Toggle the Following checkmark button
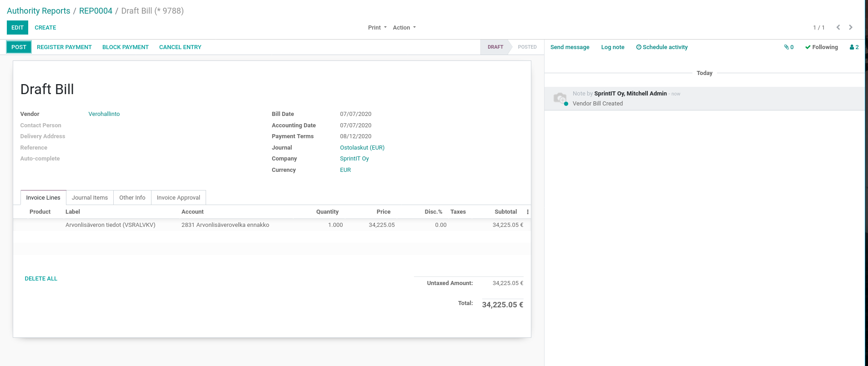Screen dimensions: 868x366 821,47
